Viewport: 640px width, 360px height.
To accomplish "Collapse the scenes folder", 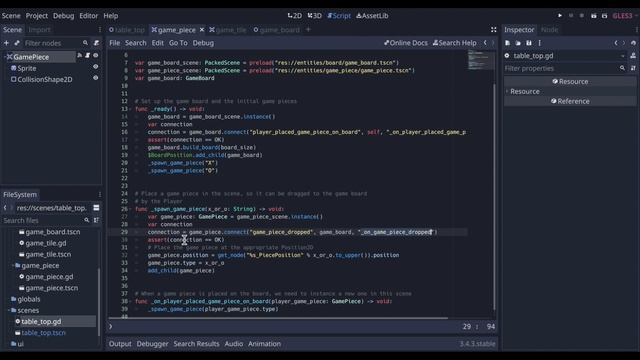I will coord(9,310).
